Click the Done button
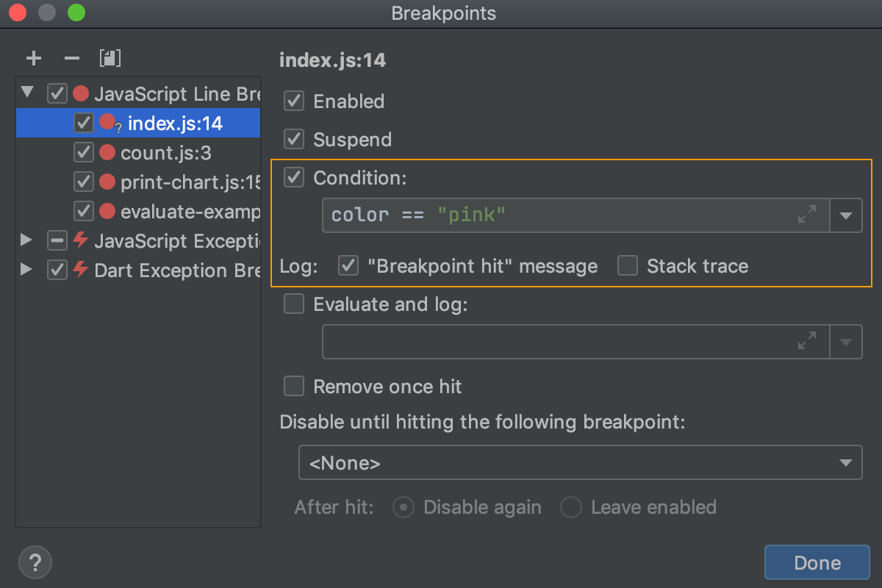Screen dimensions: 882x588 coord(817,562)
